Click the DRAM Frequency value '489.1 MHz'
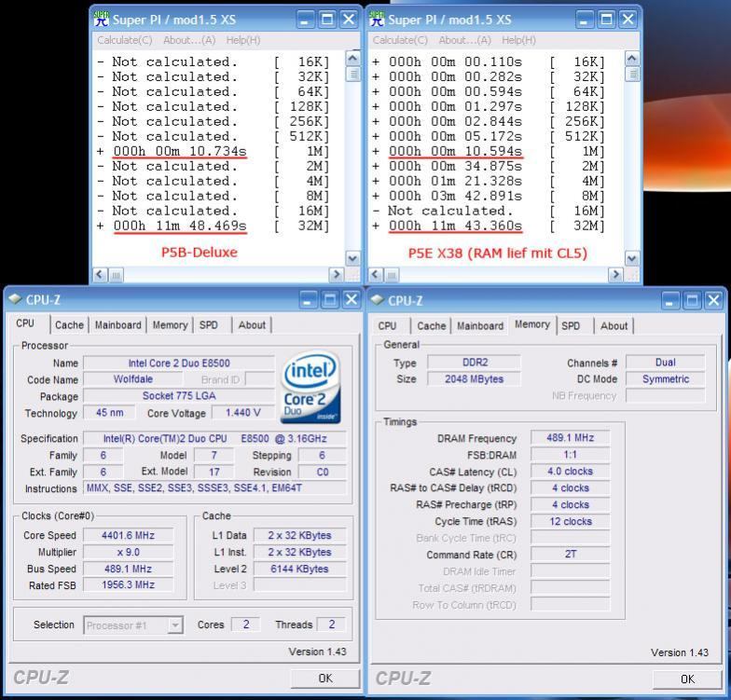Image resolution: width=731 pixels, height=700 pixels. (571, 438)
